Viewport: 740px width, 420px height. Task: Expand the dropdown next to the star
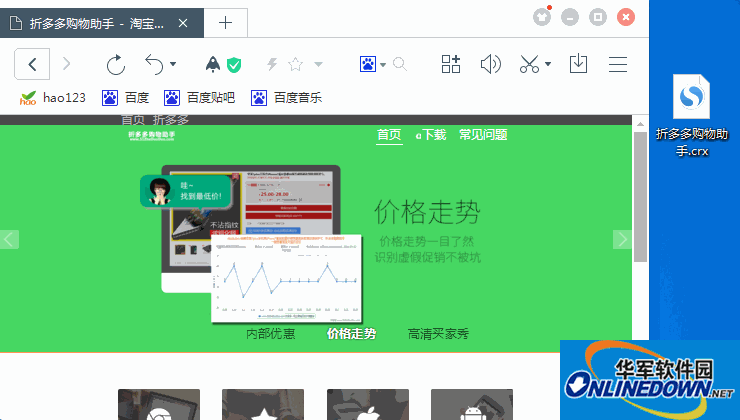pos(319,64)
